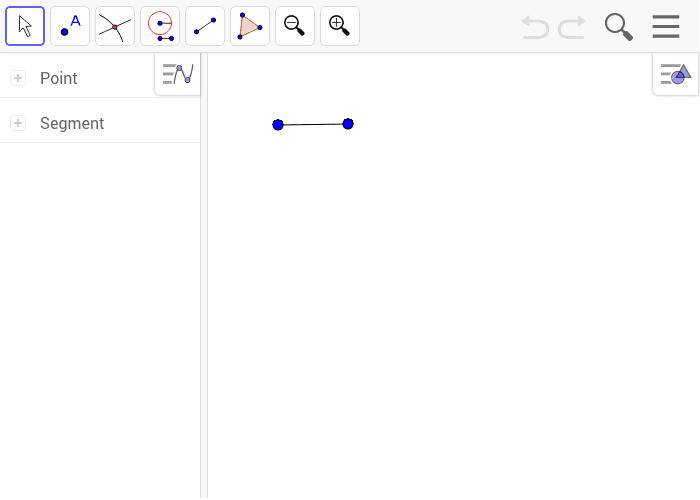Select the Point tool
This screenshot has width=700, height=500.
[70, 26]
